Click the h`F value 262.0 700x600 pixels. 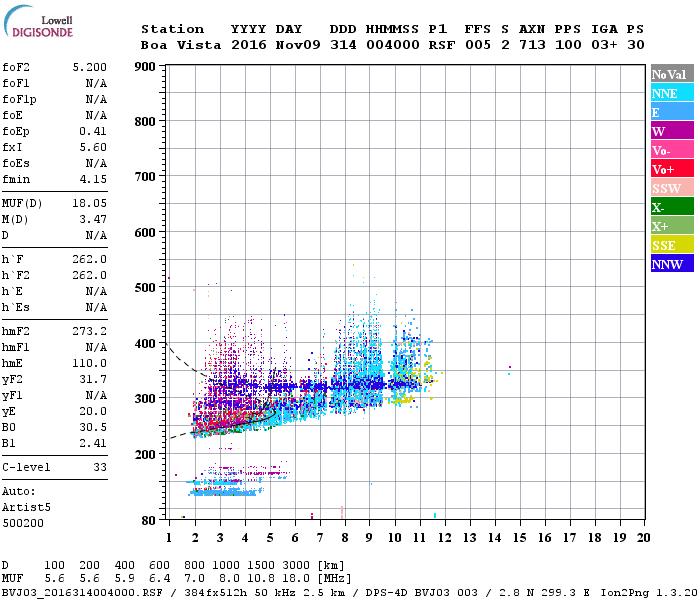point(90,259)
